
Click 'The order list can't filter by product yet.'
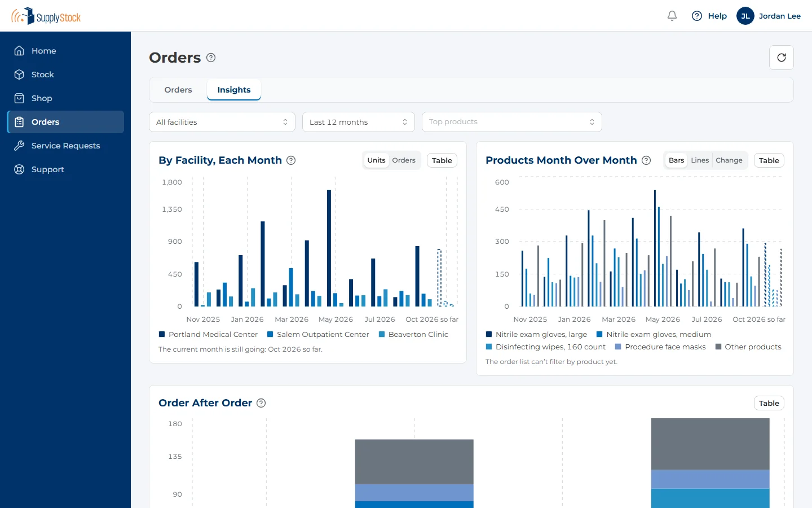(x=551, y=362)
